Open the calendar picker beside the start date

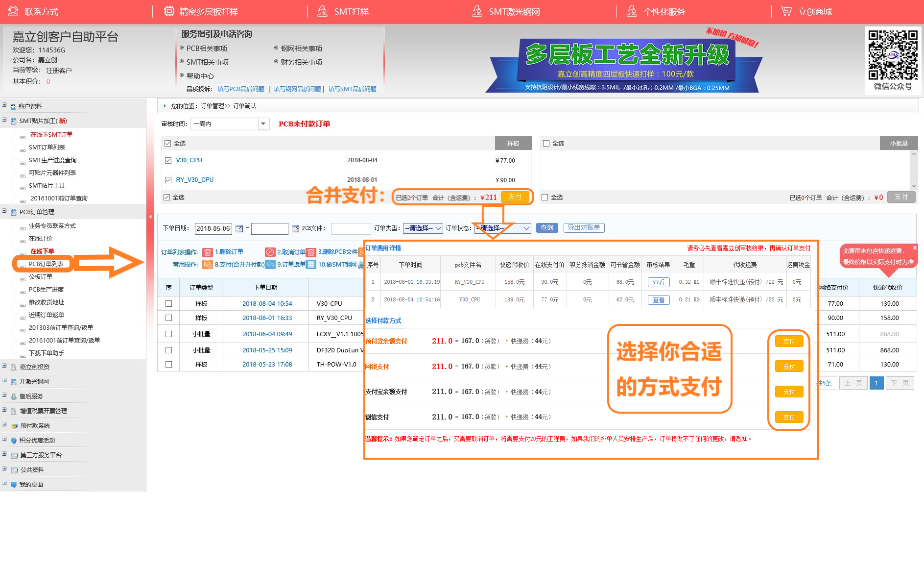tap(239, 229)
